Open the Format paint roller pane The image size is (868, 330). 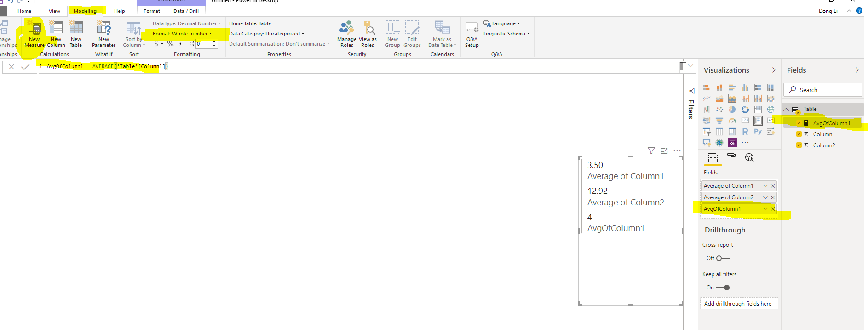pyautogui.click(x=731, y=158)
